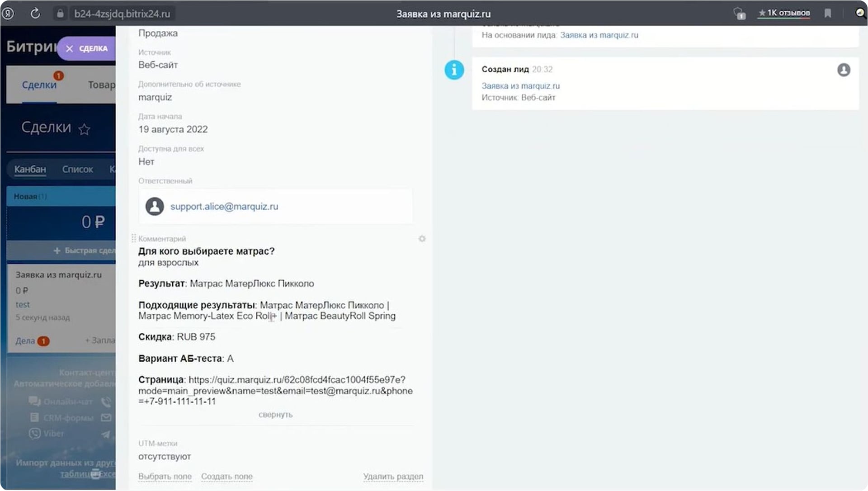
Task: Open browser bookmarks flag icon
Action: tap(828, 13)
